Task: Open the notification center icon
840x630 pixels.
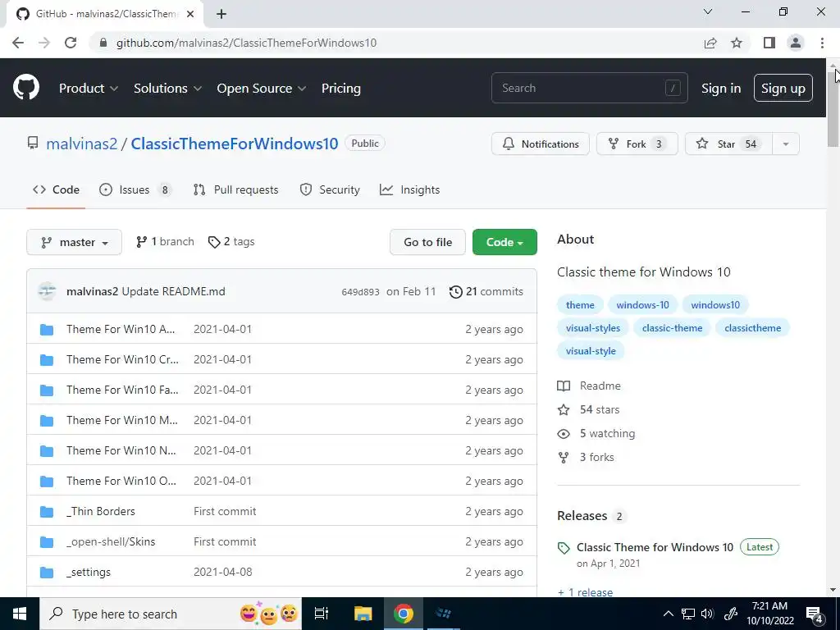Action: (x=815, y=614)
